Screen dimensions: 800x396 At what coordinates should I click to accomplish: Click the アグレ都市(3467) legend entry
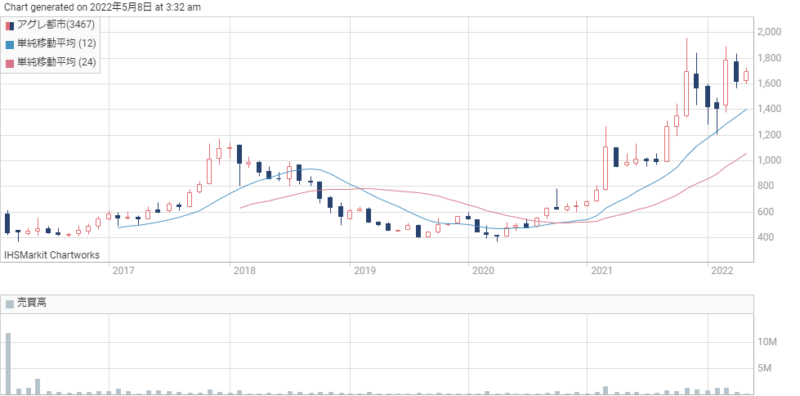[50, 25]
